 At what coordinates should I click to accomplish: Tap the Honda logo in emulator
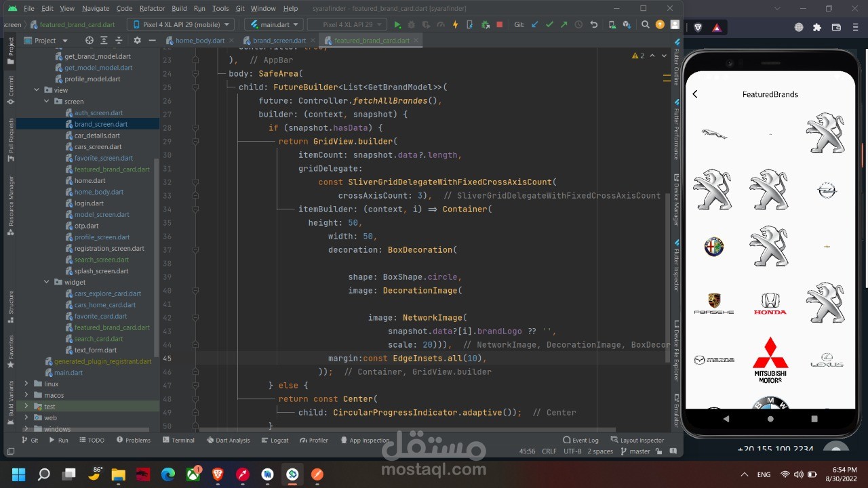[x=770, y=304]
